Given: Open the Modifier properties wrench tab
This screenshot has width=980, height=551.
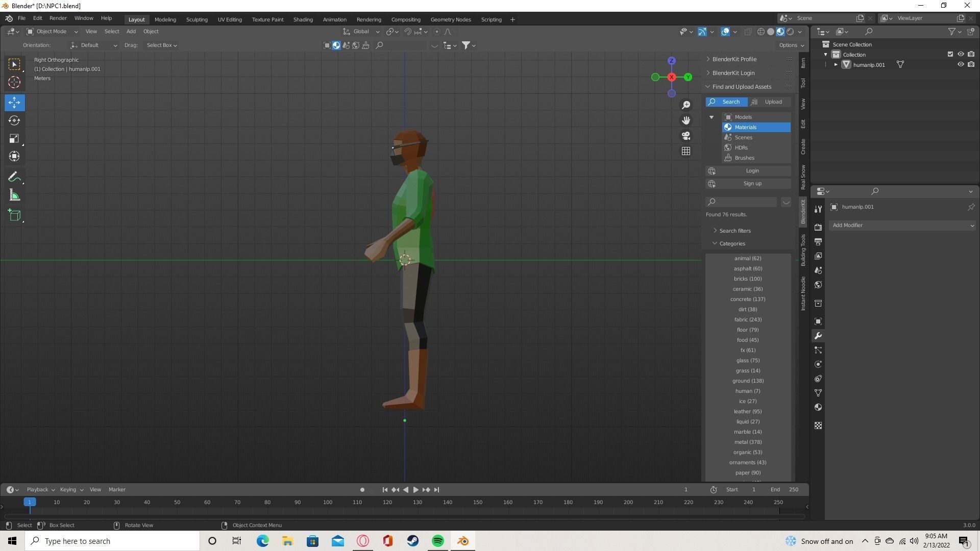Looking at the screenshot, I should 818,336.
